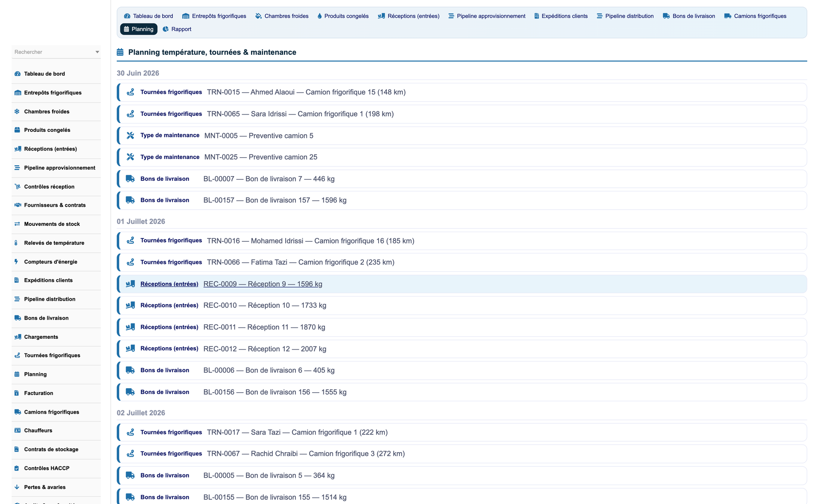Go to Camions frigorifiques in sidebar
Viewport: 814px width, 504px height.
pos(56,412)
